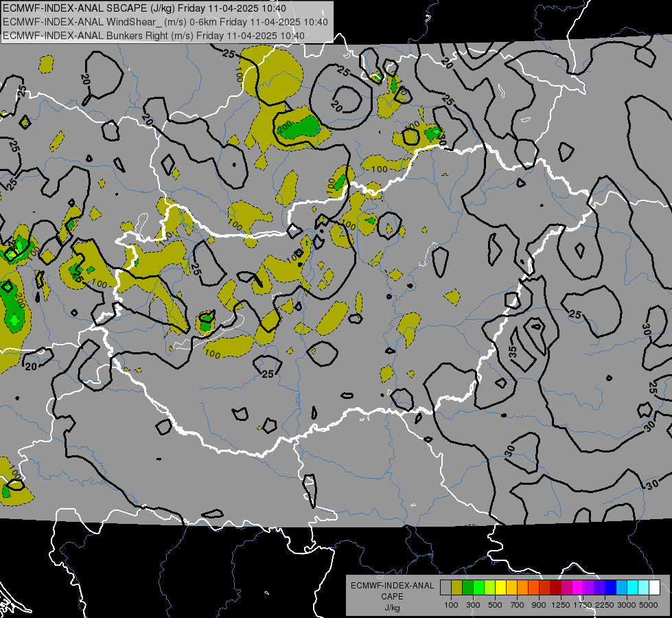Screen dimensions: 672x618
Task: Select the cyan swatch after 3000
Action: click(633, 588)
